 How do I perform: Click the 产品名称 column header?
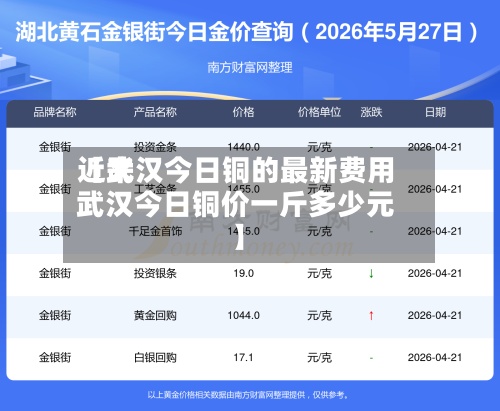tap(155, 112)
